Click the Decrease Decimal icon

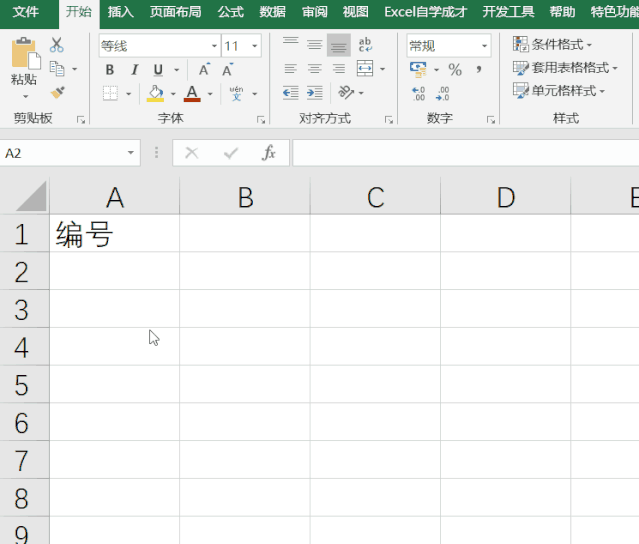point(443,93)
